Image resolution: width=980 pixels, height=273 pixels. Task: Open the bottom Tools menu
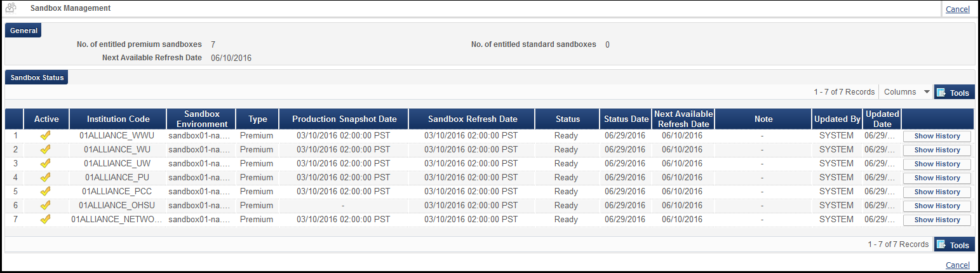click(954, 245)
